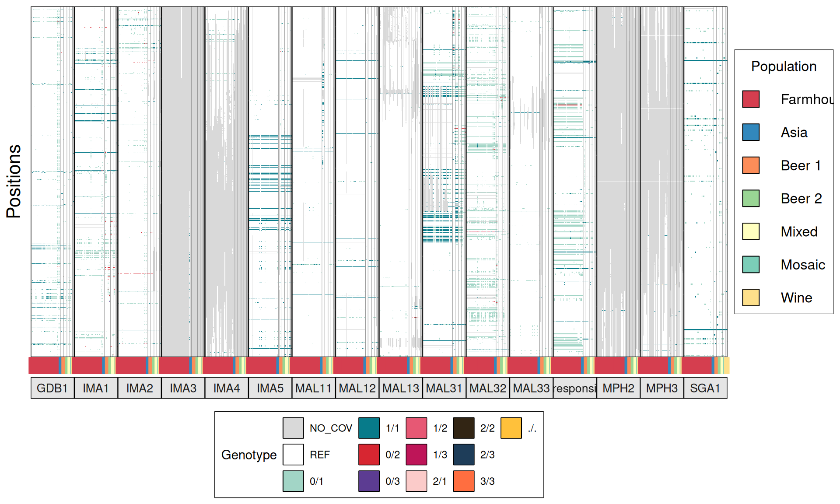The height and width of the screenshot is (504, 840).
Task: Click the ./. yellow genotype swatch
Action: click(511, 428)
